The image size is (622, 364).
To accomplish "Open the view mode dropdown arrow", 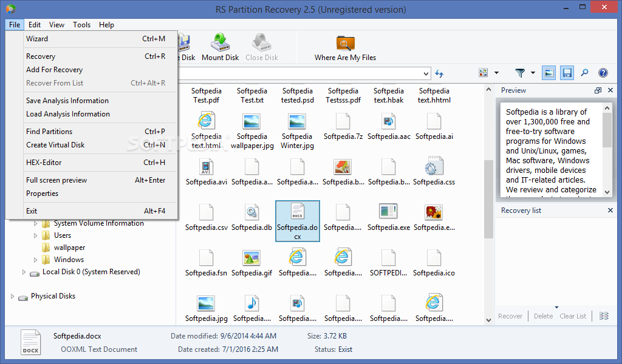I will [496, 73].
